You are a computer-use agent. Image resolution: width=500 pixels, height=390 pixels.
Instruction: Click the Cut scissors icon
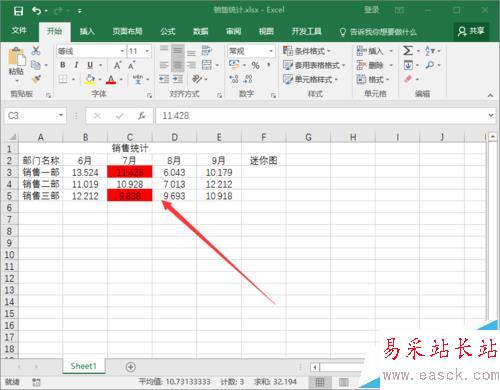coord(36,51)
